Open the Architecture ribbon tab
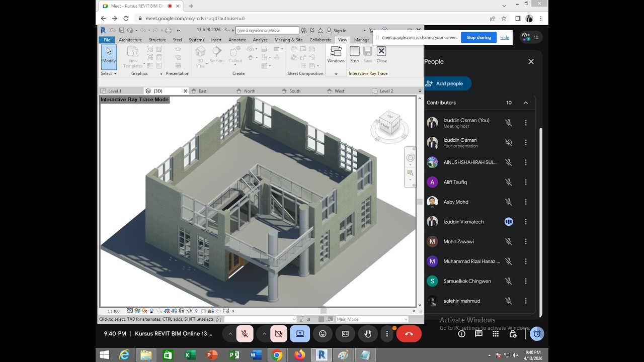The height and width of the screenshot is (362, 644). point(130,40)
